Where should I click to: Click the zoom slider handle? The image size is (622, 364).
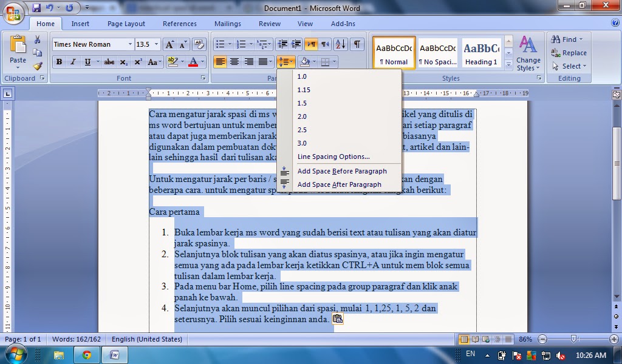[x=573, y=339]
